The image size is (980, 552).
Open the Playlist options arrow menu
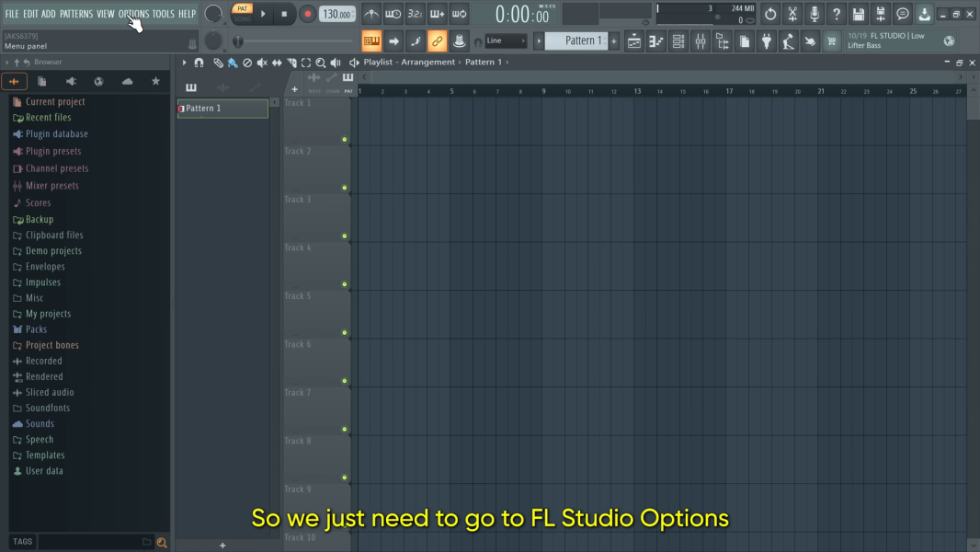point(185,63)
